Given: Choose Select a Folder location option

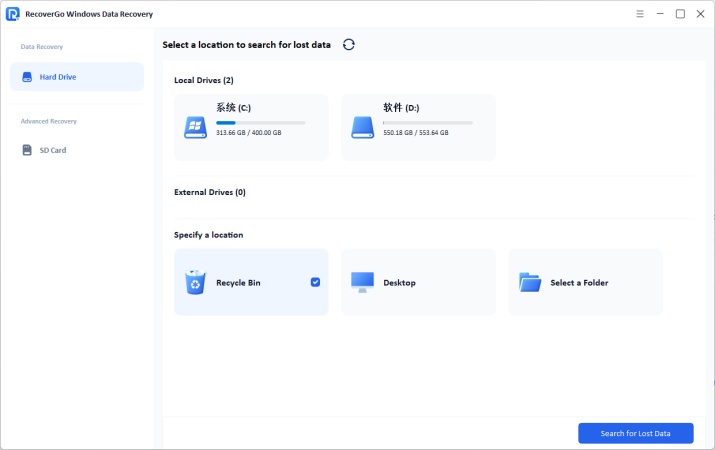Looking at the screenshot, I should pos(585,282).
